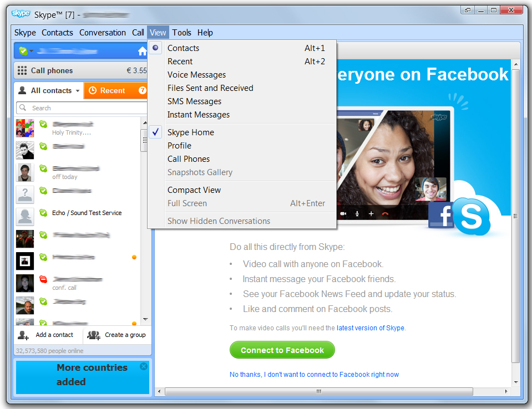The width and height of the screenshot is (532, 409).
Task: Click the Create a group icon
Action: click(x=94, y=335)
